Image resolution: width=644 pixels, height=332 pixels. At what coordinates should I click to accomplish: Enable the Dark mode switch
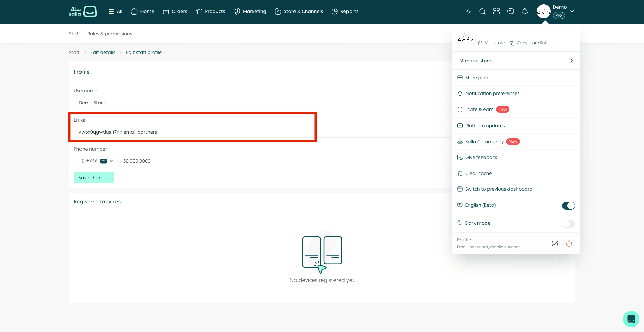click(568, 224)
